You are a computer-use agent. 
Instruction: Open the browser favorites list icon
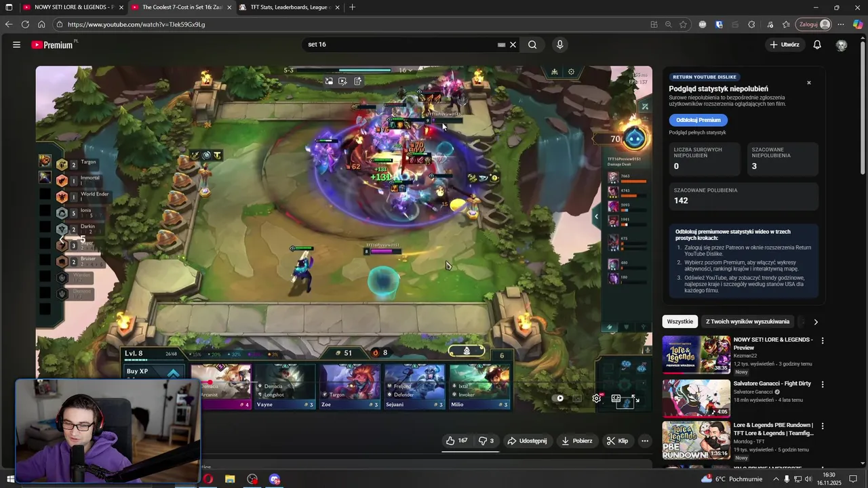(x=786, y=24)
